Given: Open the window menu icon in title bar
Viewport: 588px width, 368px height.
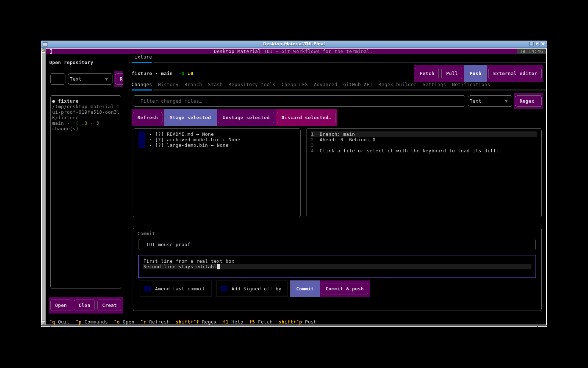Looking at the screenshot, I should (45, 44).
